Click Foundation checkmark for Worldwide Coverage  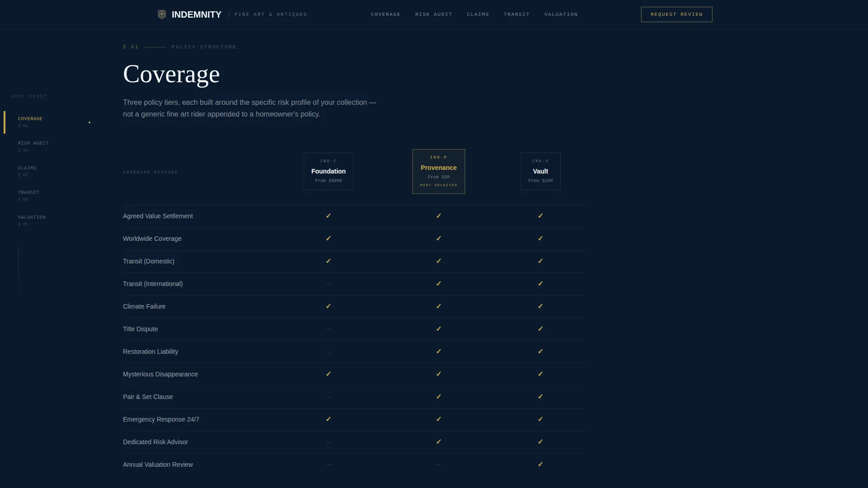328,239
